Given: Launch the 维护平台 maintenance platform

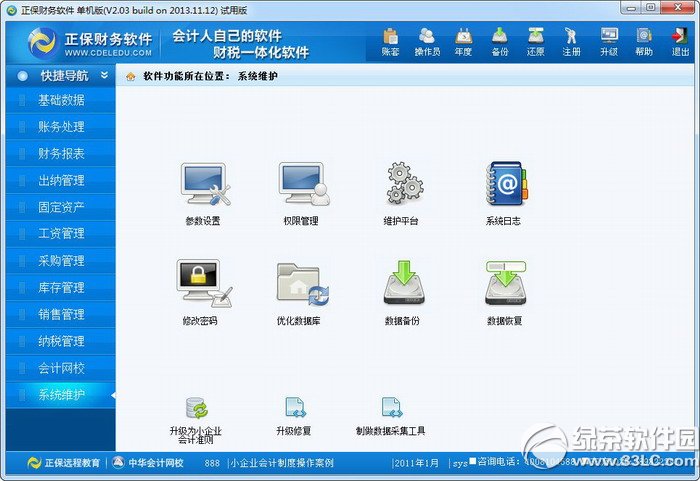Looking at the screenshot, I should click(402, 193).
